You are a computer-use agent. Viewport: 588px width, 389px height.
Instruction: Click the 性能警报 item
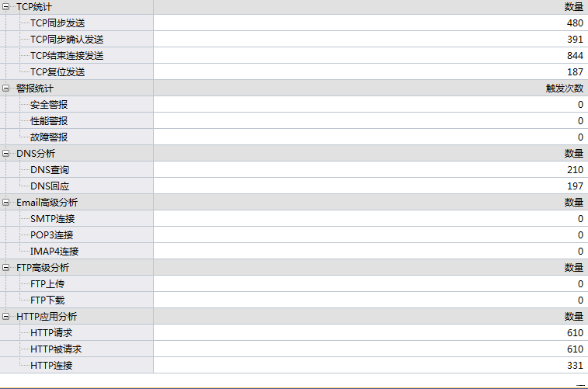point(49,121)
